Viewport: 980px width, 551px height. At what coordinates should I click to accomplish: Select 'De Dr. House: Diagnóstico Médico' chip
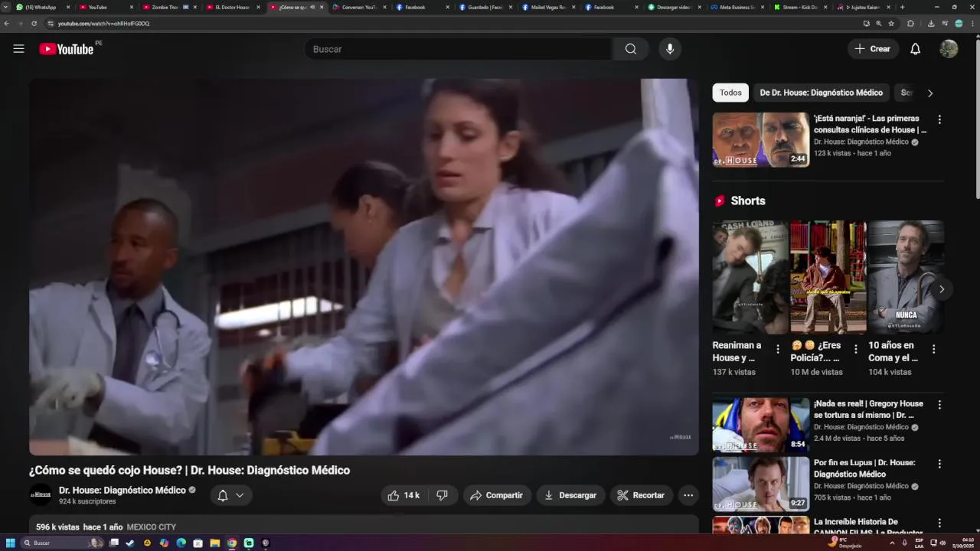(x=821, y=93)
